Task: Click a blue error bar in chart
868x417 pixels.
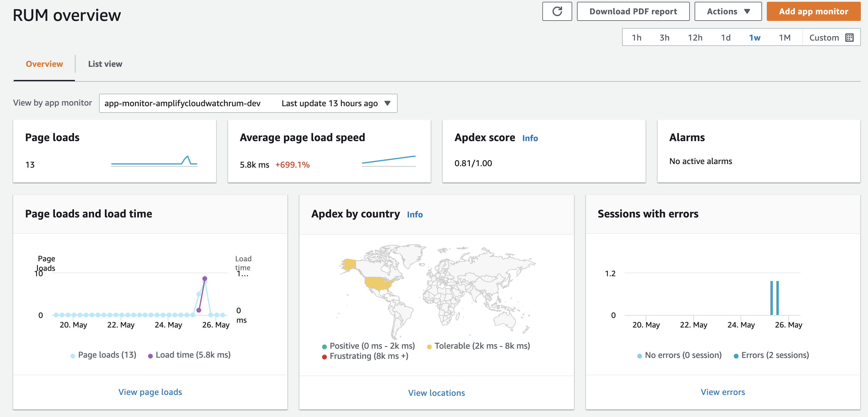Action: tap(772, 298)
